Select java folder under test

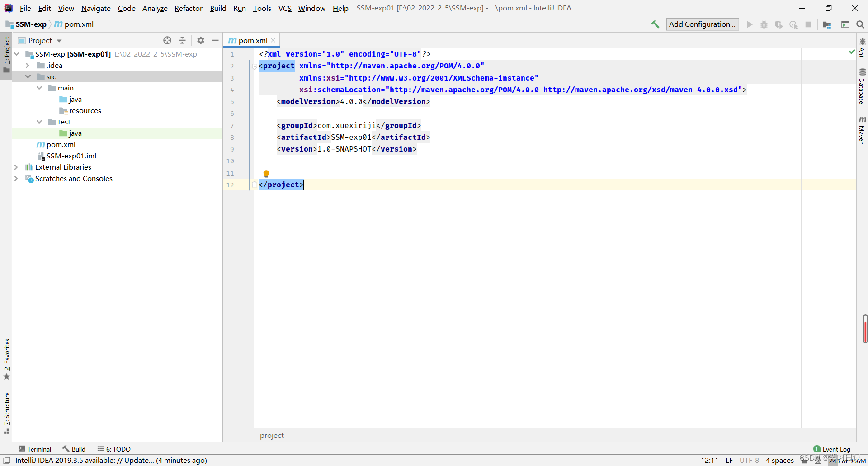tap(75, 133)
